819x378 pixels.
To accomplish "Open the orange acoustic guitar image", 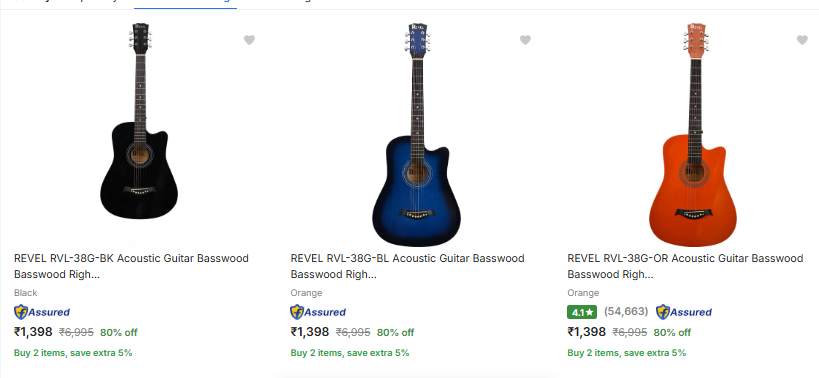I will (693, 134).
